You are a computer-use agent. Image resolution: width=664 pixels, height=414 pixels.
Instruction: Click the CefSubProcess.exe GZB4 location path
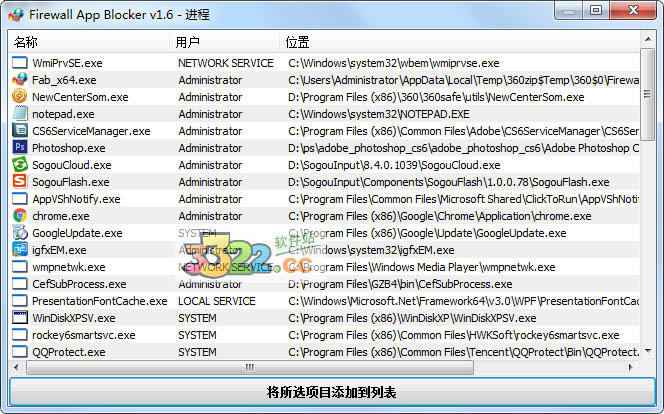[400, 284]
